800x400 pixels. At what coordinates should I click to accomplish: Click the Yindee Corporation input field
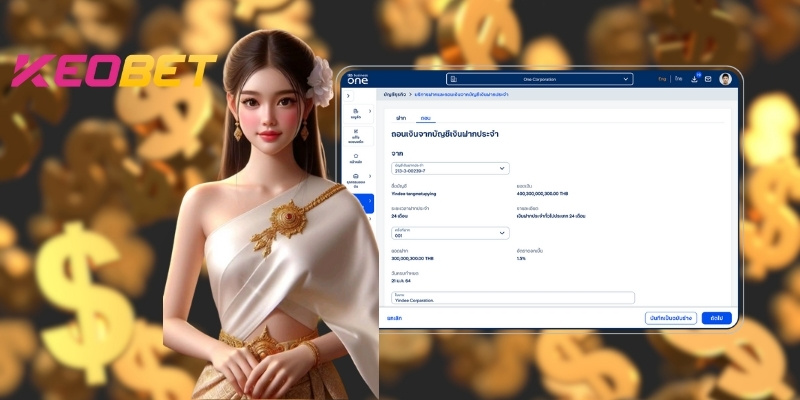coord(512,298)
